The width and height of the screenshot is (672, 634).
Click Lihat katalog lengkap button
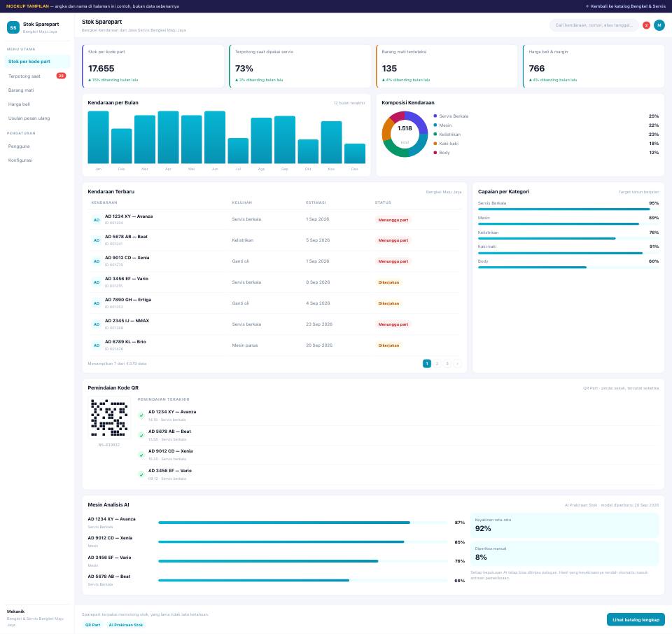[636, 620]
